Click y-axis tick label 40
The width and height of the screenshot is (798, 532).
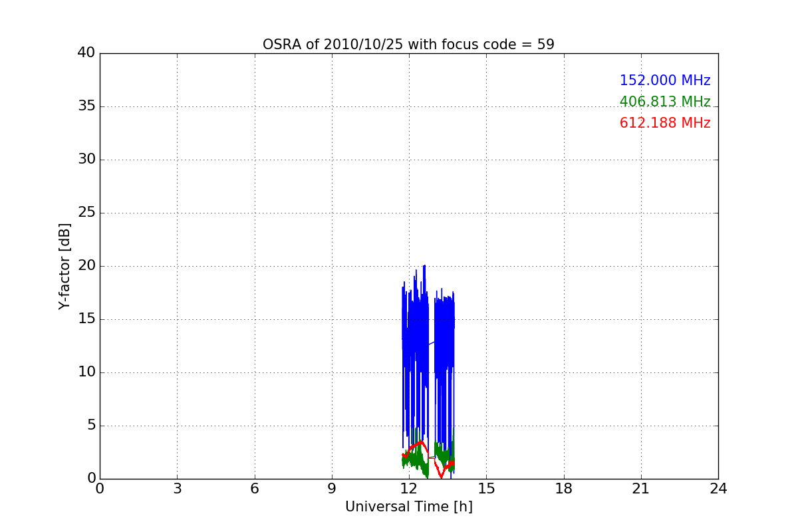(x=86, y=53)
